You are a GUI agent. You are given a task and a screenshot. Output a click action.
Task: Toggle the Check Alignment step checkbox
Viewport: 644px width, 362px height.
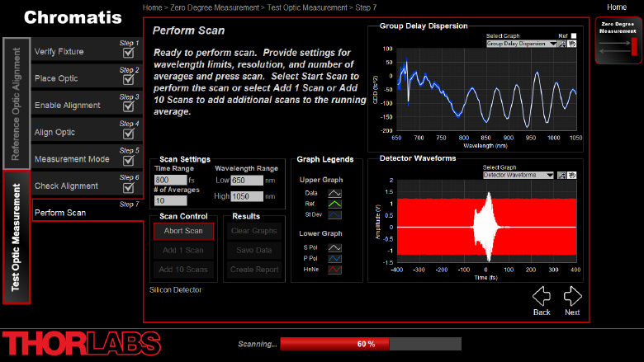128,187
